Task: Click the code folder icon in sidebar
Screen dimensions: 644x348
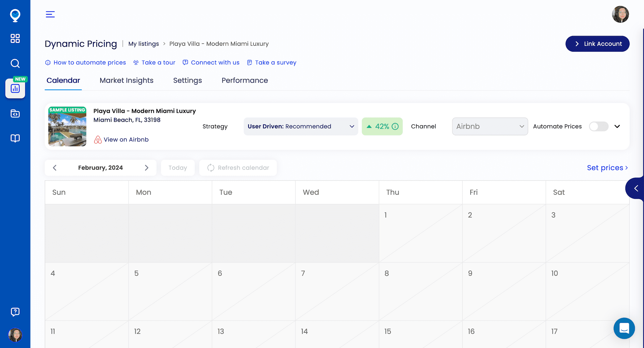Action: click(15, 114)
